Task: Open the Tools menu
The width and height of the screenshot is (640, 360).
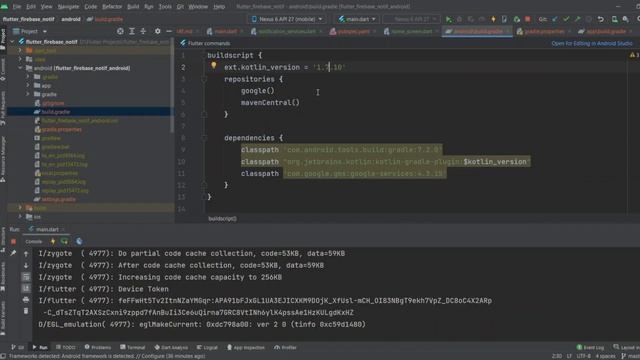Action: [x=165, y=7]
